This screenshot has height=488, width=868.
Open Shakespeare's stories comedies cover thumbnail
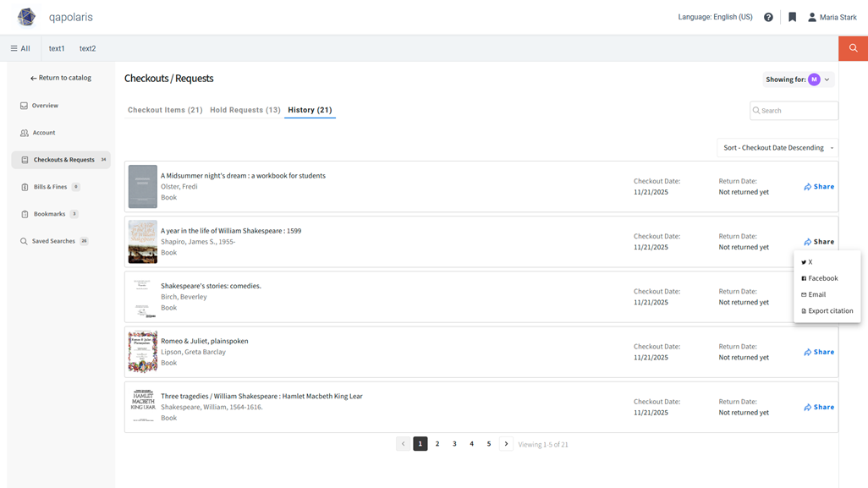point(143,297)
